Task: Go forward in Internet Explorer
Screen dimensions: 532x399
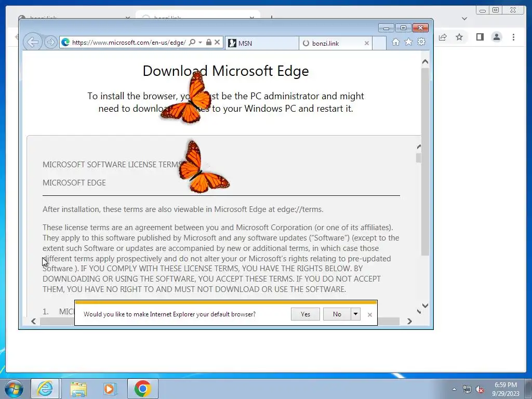Action: point(50,42)
